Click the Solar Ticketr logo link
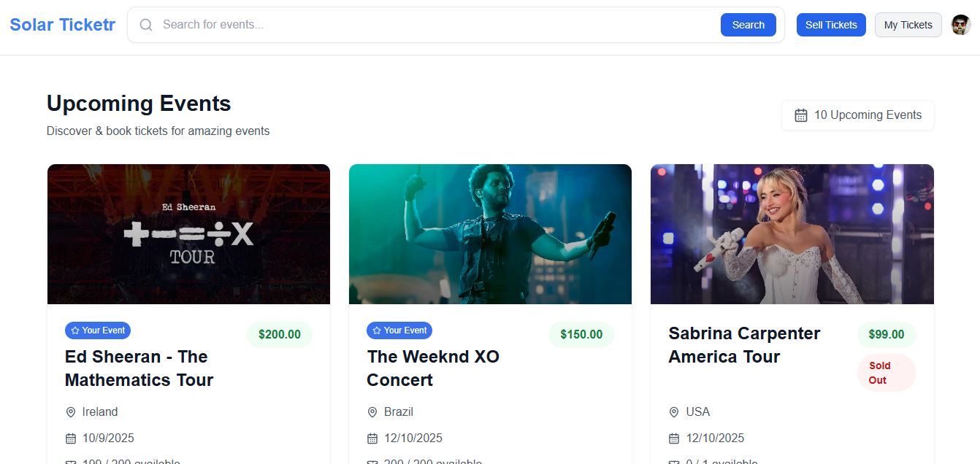 pos(63,25)
